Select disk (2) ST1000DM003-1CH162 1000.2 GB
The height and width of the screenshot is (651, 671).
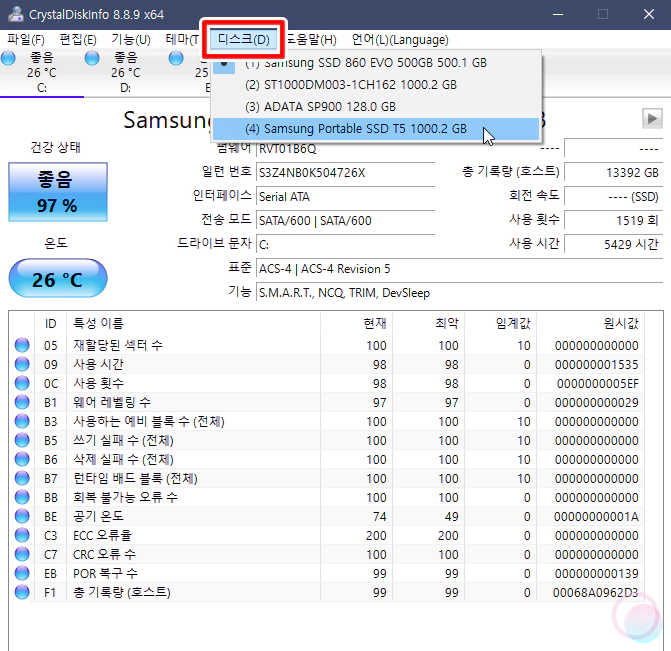(x=376, y=85)
